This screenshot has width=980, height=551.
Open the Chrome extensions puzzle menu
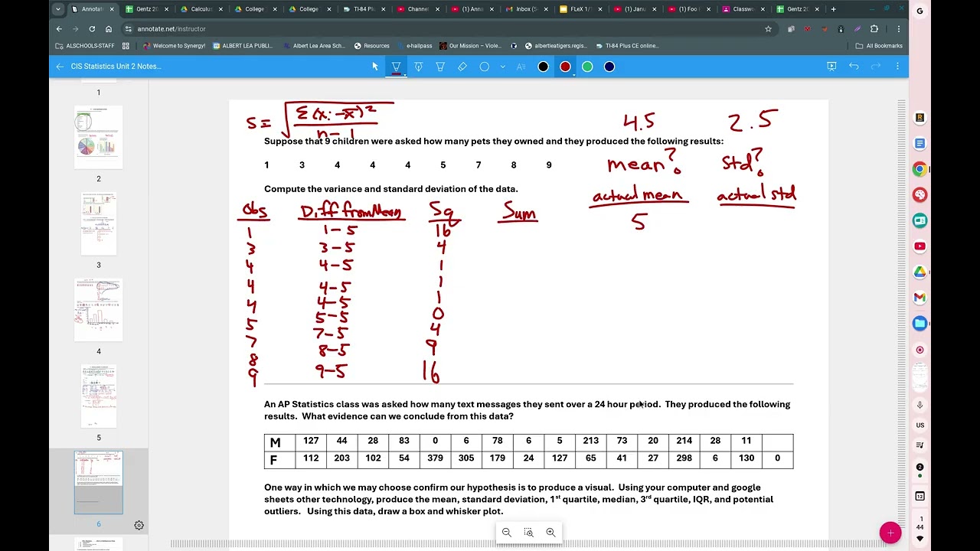[x=874, y=29]
